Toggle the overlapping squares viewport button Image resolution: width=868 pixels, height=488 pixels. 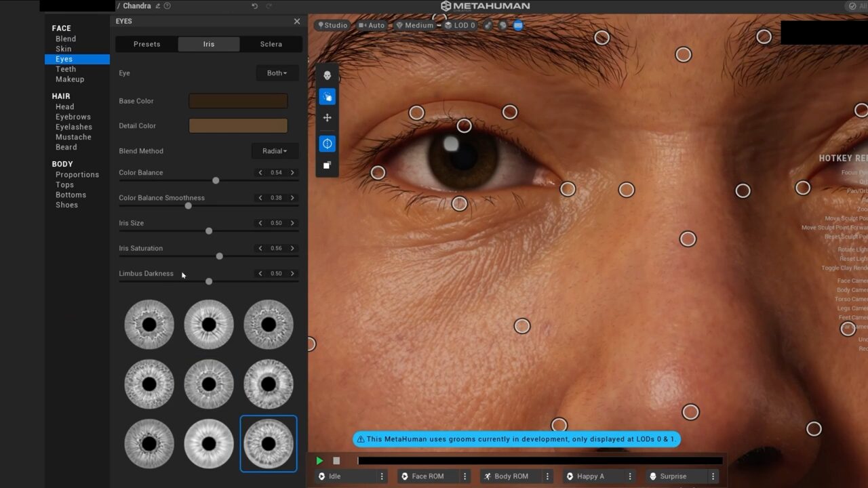(x=327, y=165)
